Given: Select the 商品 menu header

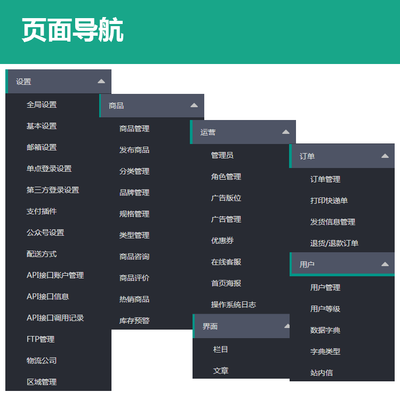Looking at the screenshot, I should coord(151,106).
